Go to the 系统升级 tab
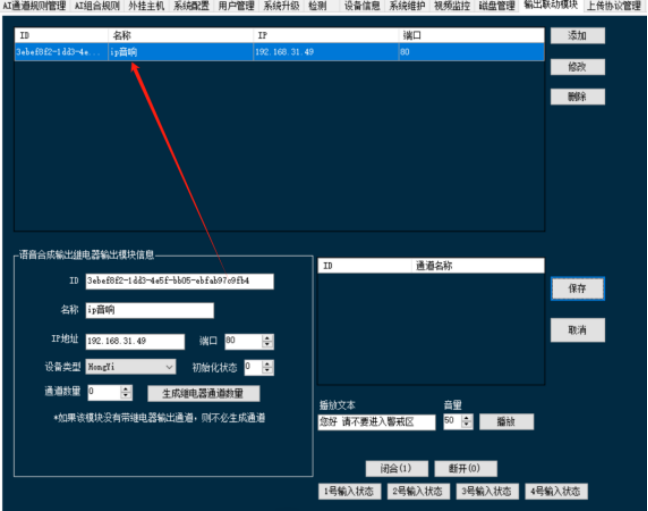This screenshot has height=511, width=648. (x=281, y=6)
